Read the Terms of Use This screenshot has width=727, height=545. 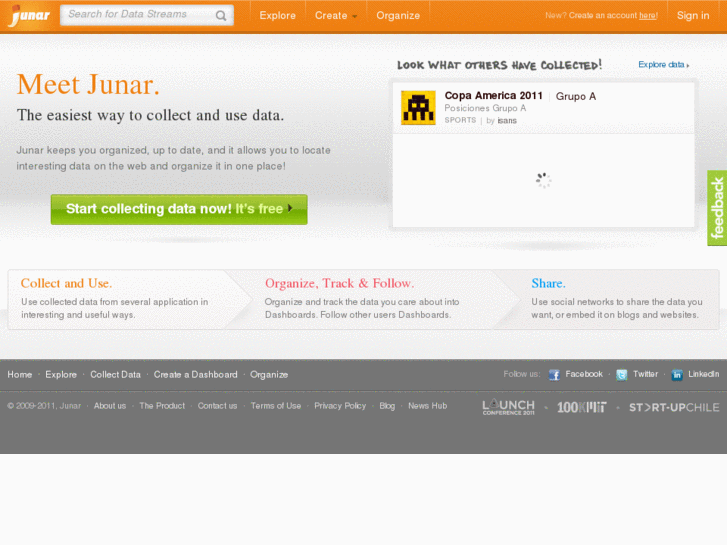click(275, 406)
